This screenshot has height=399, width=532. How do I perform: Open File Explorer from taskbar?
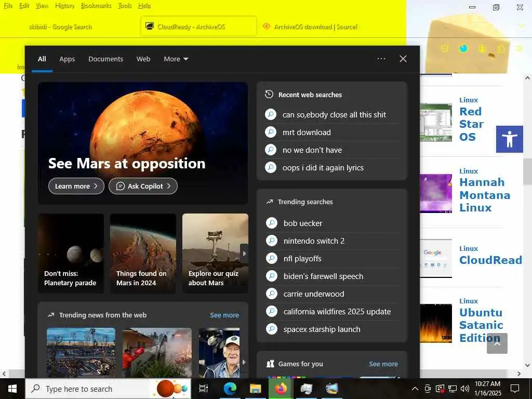click(255, 389)
